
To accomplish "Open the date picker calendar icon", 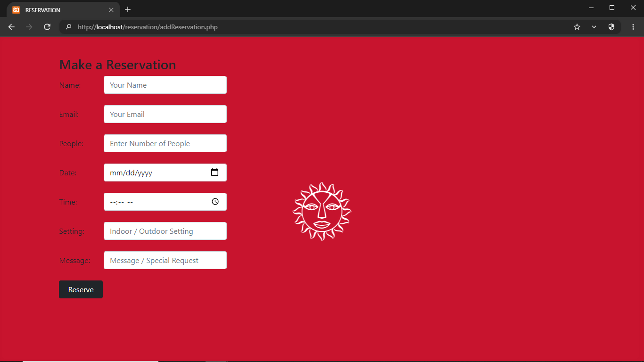I will click(x=215, y=173).
